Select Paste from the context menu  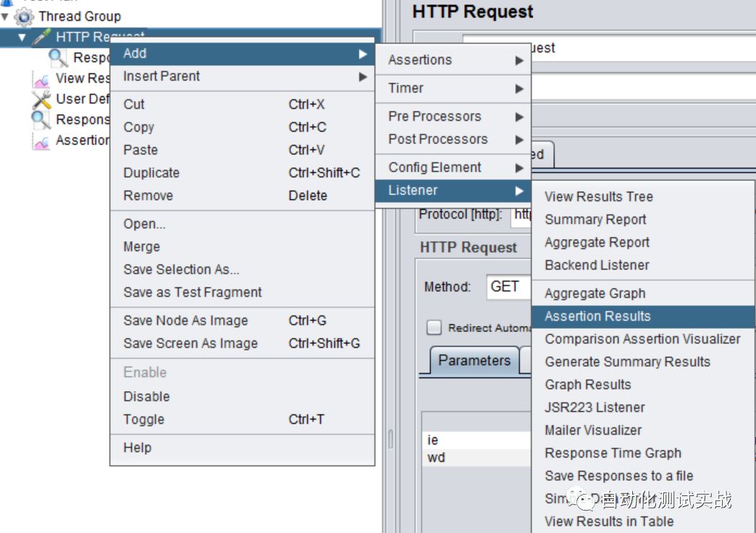click(242, 150)
